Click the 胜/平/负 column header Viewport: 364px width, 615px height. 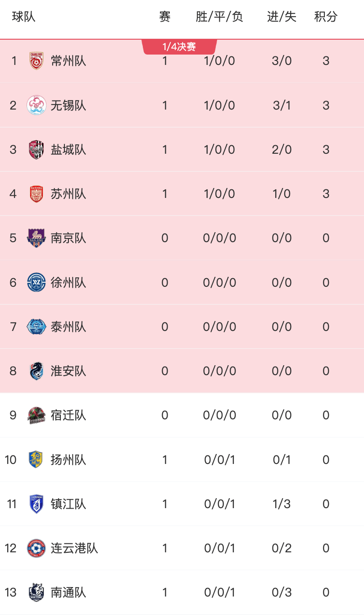coord(219,17)
